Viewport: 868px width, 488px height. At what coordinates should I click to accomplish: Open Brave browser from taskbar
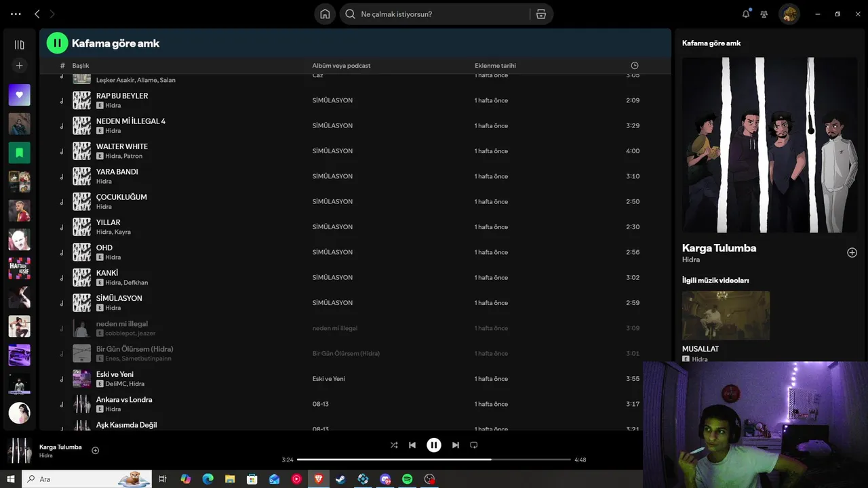pyautogui.click(x=318, y=479)
